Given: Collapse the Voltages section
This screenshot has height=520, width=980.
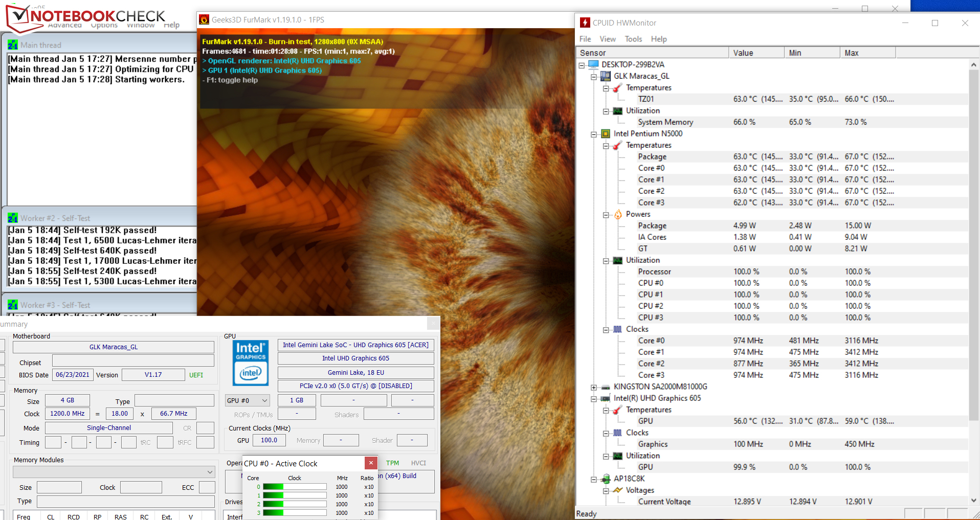Looking at the screenshot, I should pyautogui.click(x=606, y=491).
